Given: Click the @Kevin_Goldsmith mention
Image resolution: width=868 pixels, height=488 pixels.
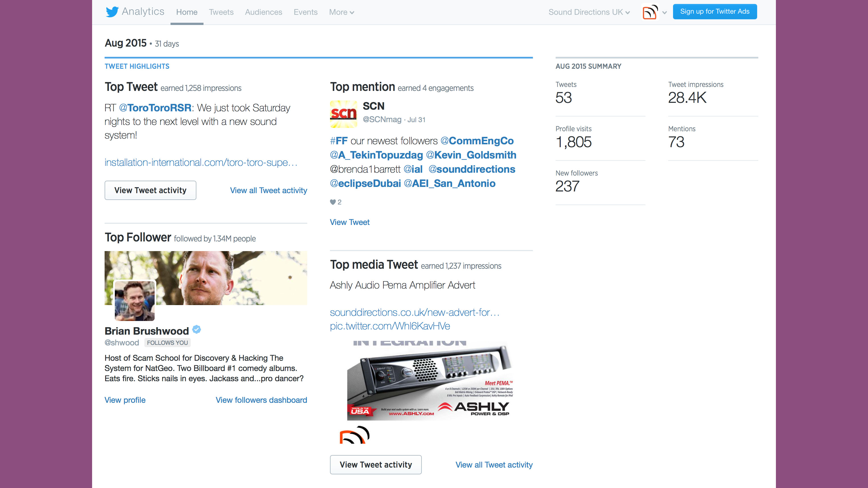Looking at the screenshot, I should pos(471,155).
